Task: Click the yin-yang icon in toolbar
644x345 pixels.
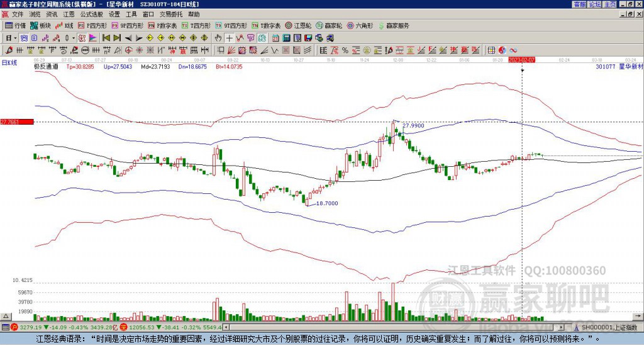Action: pos(502,50)
